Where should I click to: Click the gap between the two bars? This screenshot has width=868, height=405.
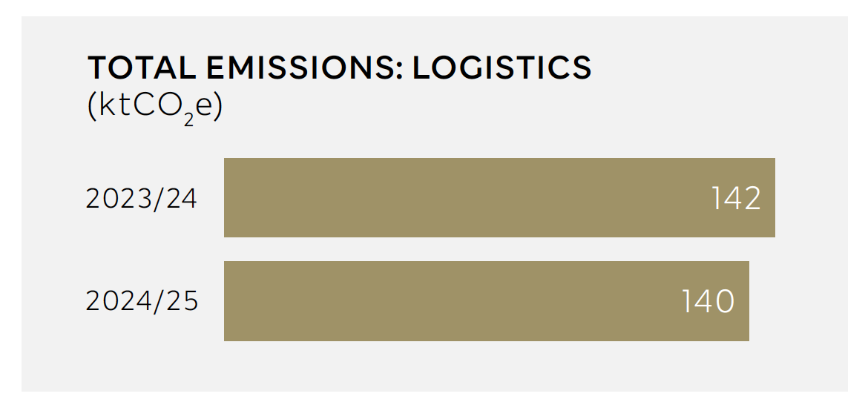pos(487,249)
